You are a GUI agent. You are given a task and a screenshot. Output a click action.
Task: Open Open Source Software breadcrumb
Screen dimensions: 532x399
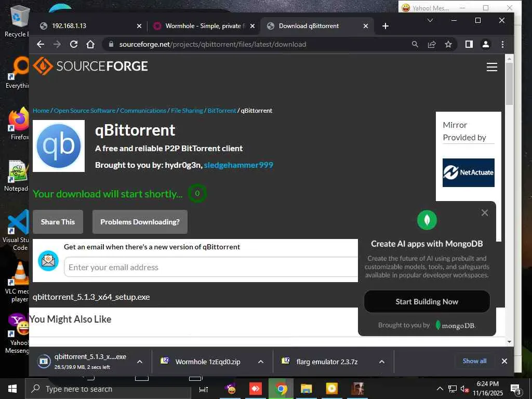pos(85,111)
